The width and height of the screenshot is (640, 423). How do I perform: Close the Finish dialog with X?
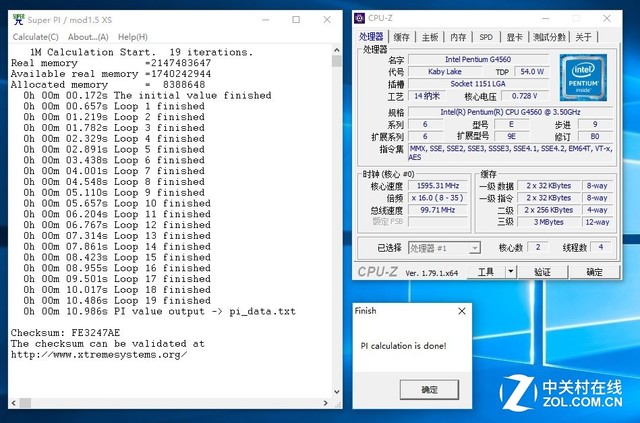coord(462,311)
